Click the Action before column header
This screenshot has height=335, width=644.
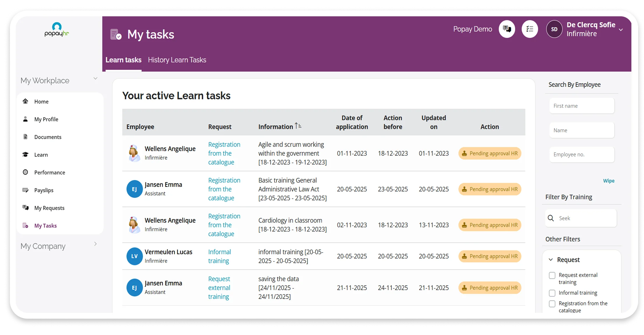click(x=393, y=122)
